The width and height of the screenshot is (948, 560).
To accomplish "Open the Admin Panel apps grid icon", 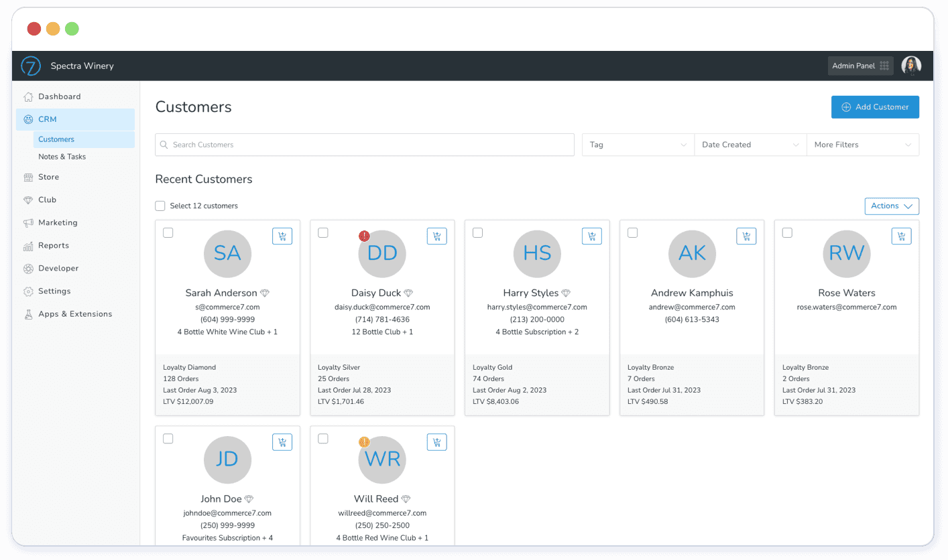I will tap(884, 66).
